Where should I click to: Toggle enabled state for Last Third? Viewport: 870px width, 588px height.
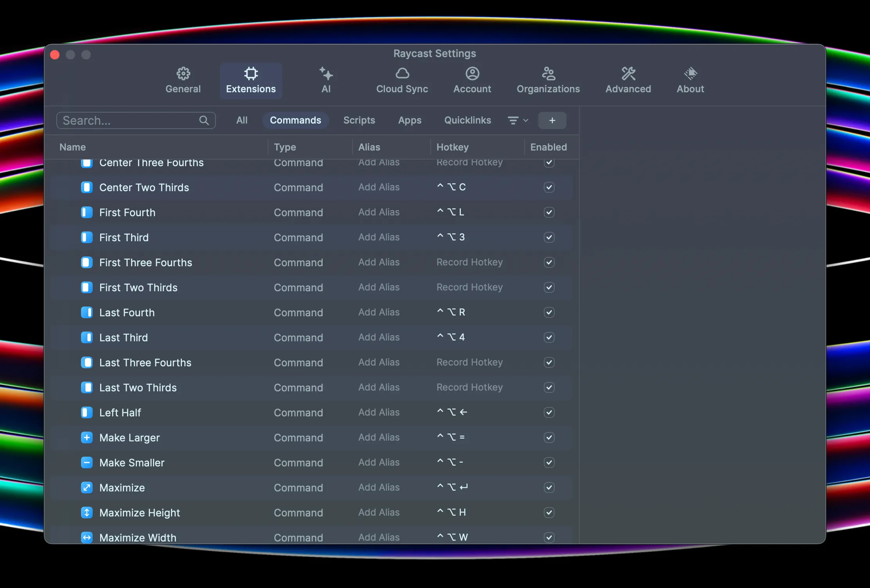point(549,337)
